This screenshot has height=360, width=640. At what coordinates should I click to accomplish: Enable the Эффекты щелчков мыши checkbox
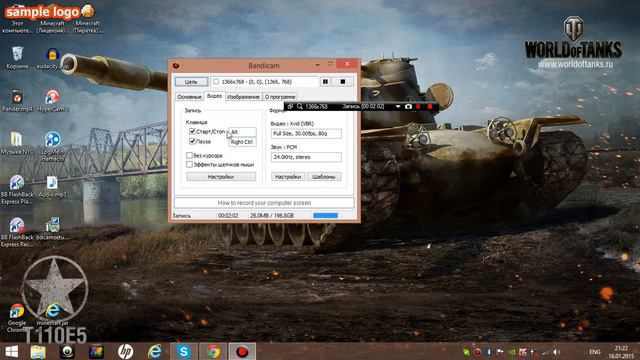coord(189,164)
